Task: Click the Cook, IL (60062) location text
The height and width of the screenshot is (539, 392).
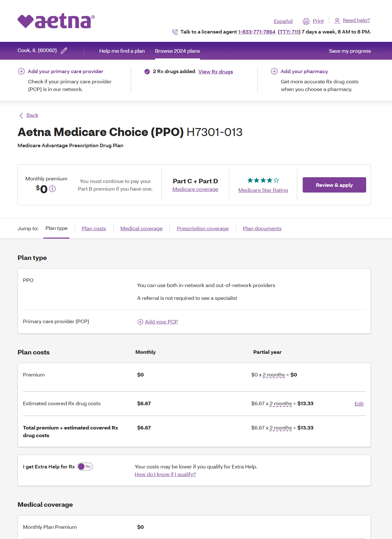Action: 37,50
